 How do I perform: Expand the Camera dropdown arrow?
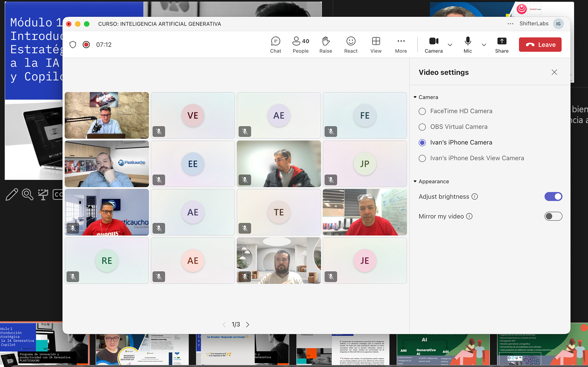[450, 45]
